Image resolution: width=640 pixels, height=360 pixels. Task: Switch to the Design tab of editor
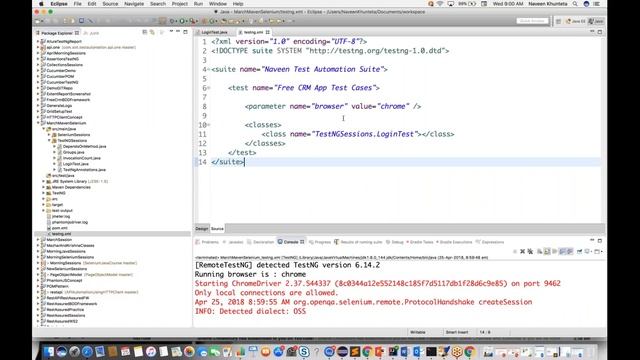[x=202, y=229]
